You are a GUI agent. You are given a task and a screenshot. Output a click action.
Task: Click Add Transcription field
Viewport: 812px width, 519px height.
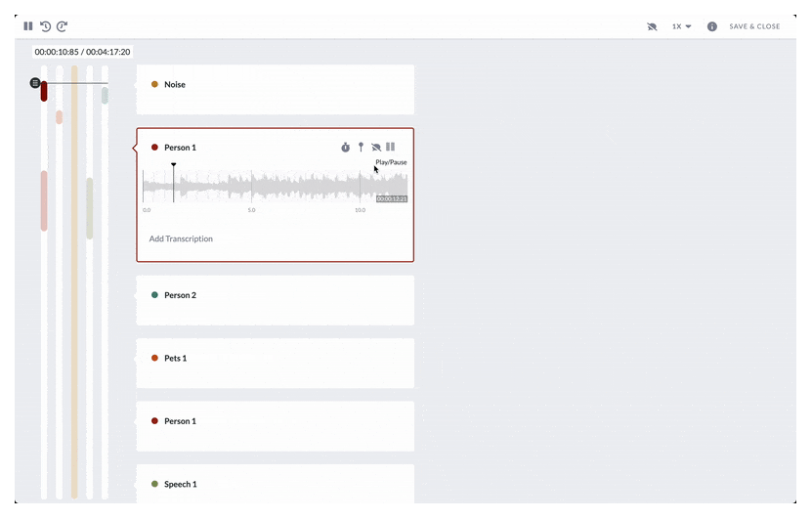pyautogui.click(x=181, y=238)
